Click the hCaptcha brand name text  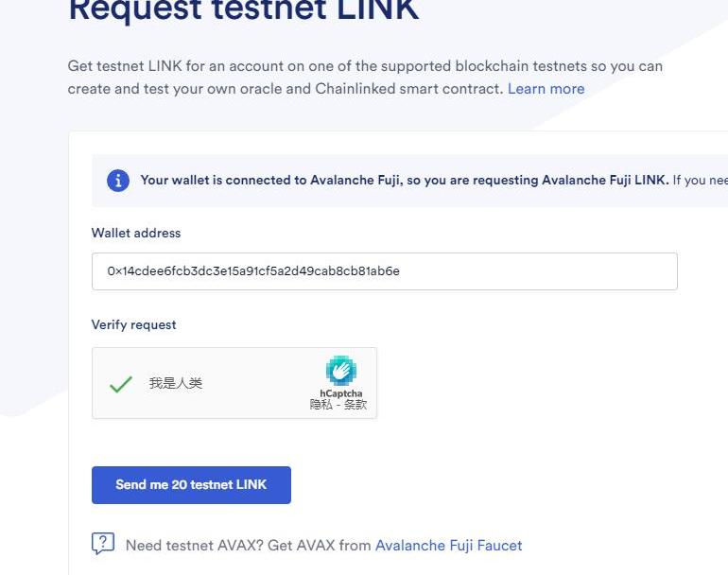click(340, 393)
